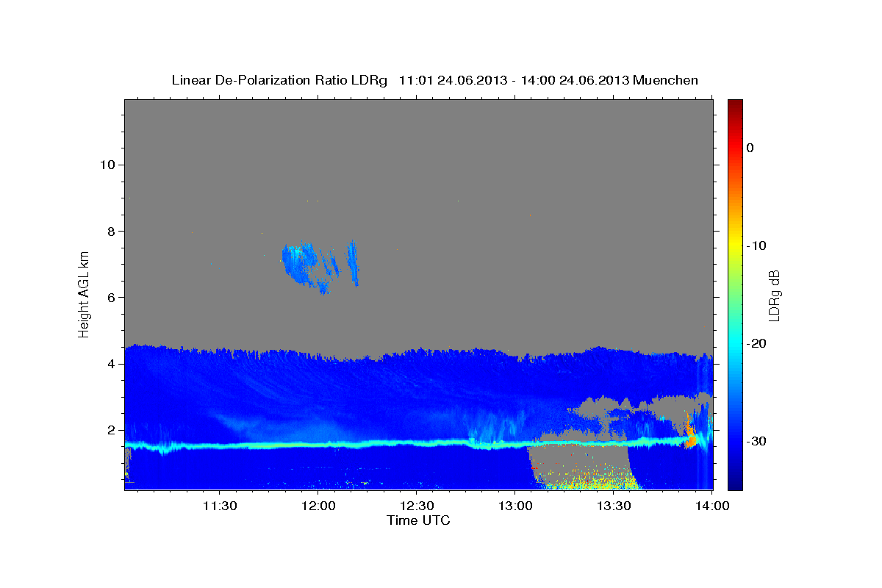Click the '12:00' time axis label

tap(318, 506)
